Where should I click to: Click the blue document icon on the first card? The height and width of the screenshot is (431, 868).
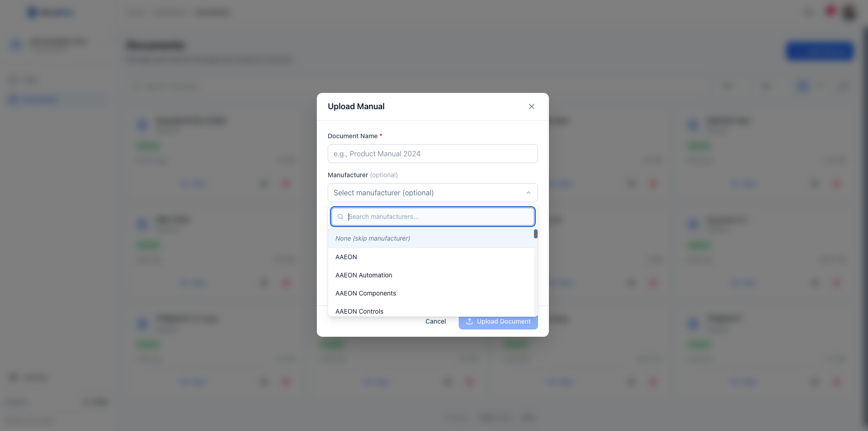tap(142, 124)
